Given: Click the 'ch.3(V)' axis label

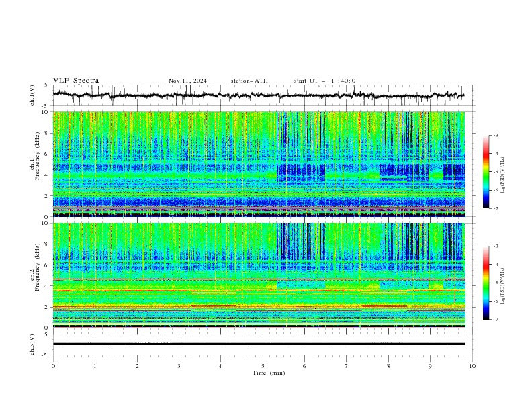Looking at the screenshot, I should (32, 345).
